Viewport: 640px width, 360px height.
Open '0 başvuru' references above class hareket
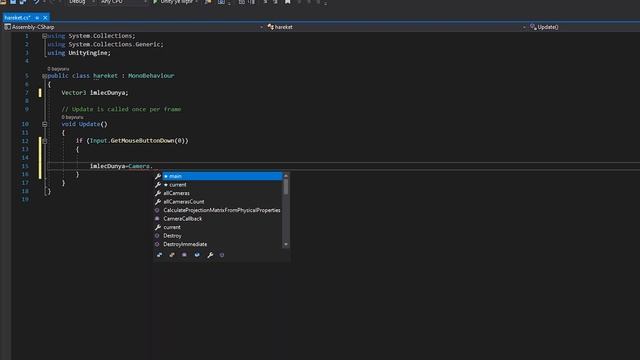click(x=58, y=69)
